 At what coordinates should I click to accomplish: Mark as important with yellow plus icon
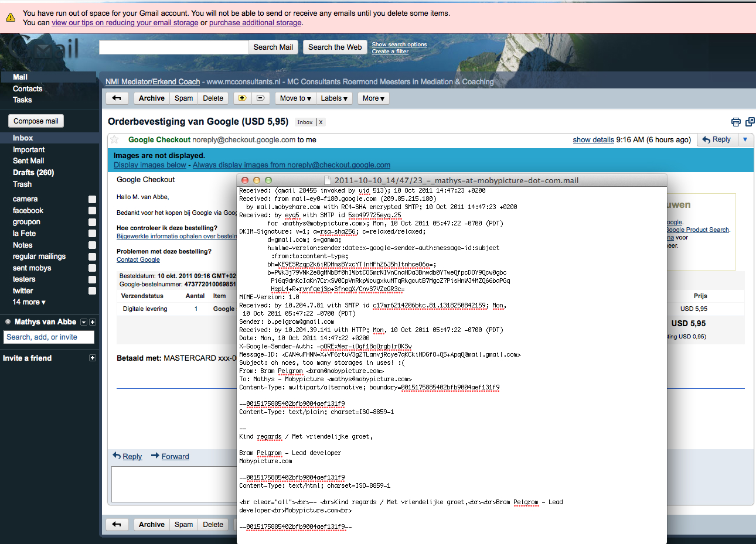pos(242,98)
